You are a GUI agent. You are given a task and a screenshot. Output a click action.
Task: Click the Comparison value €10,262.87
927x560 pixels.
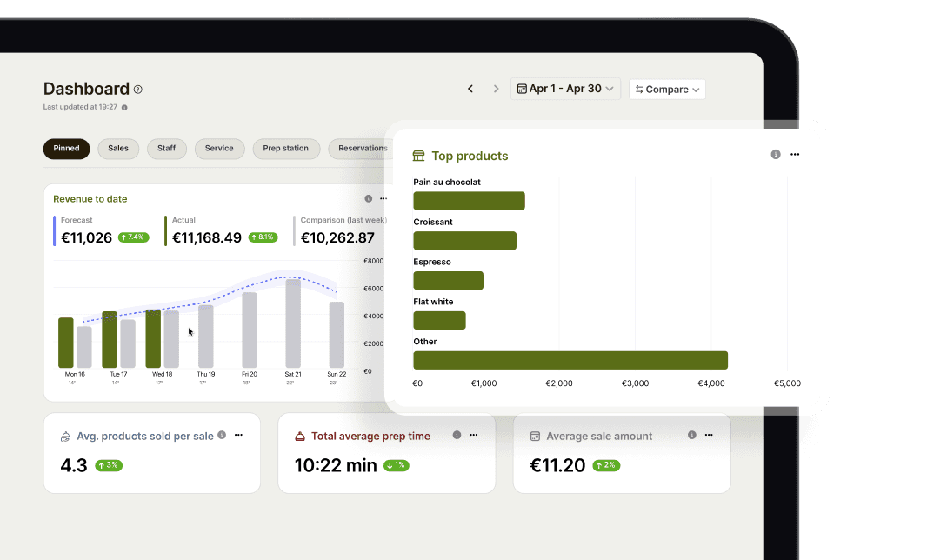coord(337,237)
